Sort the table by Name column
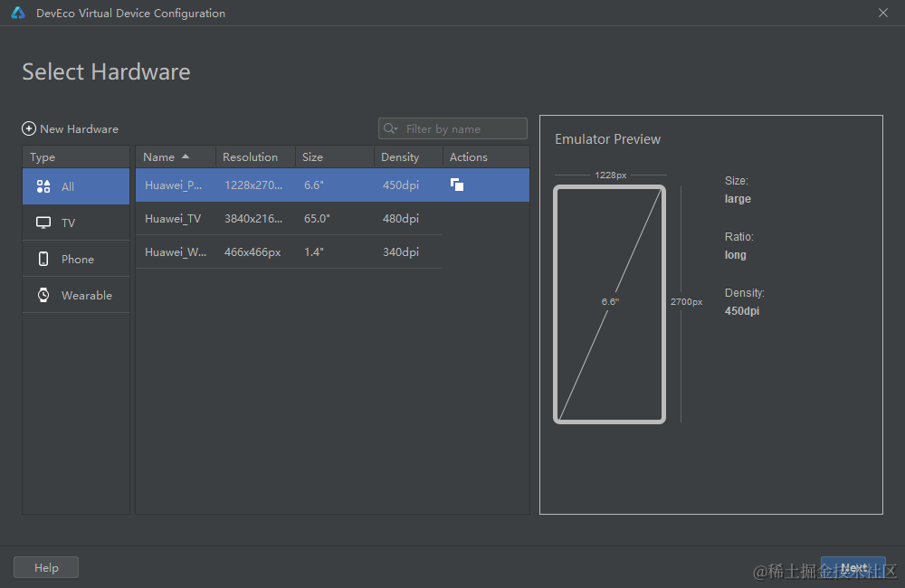 point(176,157)
